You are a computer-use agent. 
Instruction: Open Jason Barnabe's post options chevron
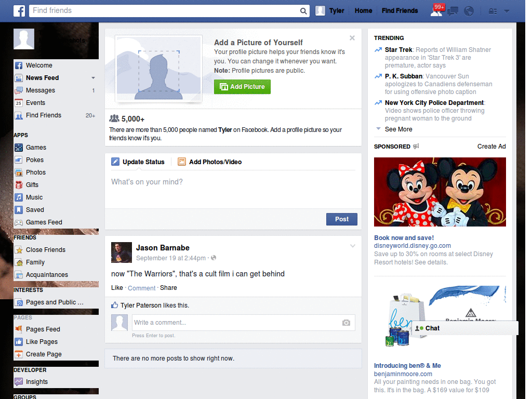click(x=353, y=246)
